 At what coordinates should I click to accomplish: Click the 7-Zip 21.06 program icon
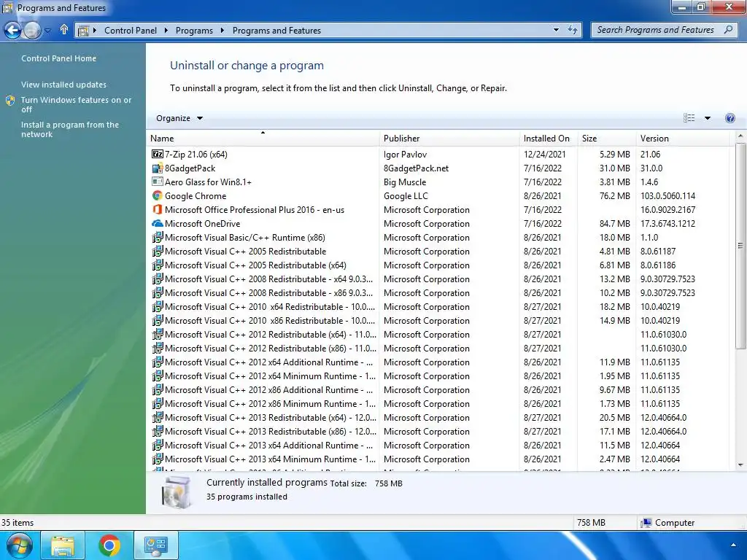coord(158,154)
